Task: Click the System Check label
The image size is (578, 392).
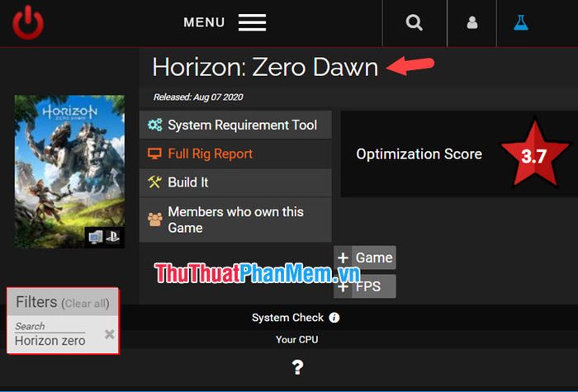Action: (287, 318)
